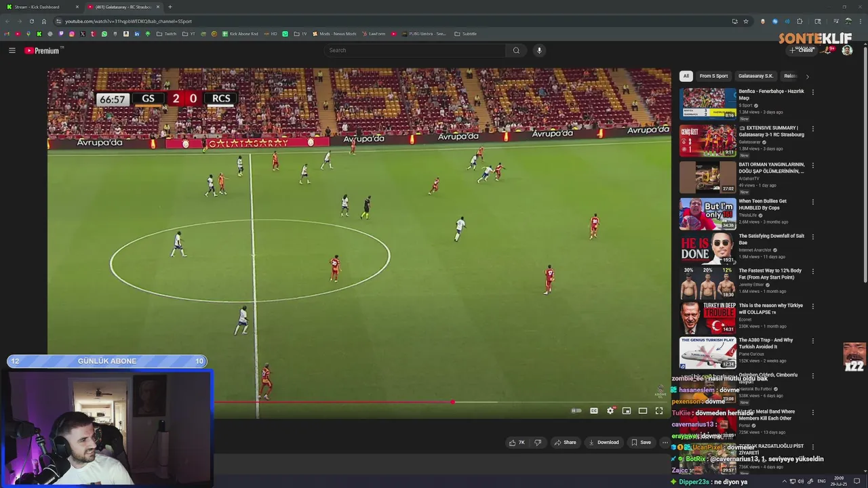The image size is (868, 488).
Task: Like the video with the 7K thumbs up
Action: [x=517, y=443]
